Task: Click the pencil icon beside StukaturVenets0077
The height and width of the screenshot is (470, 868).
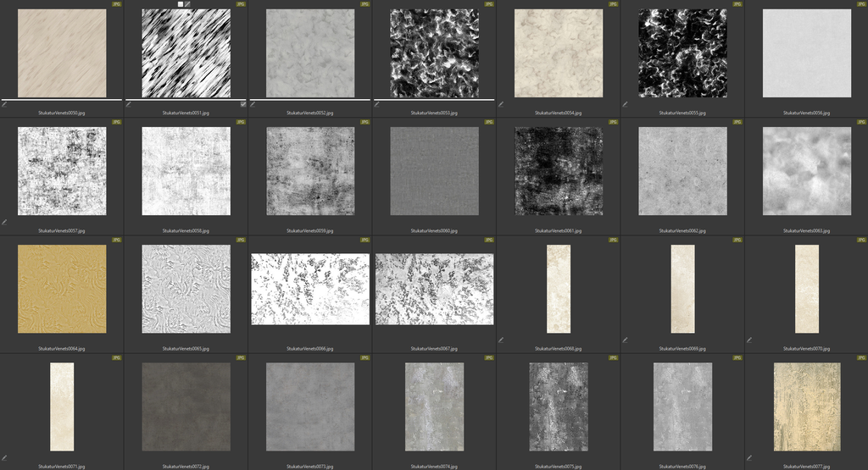Action: click(749, 457)
